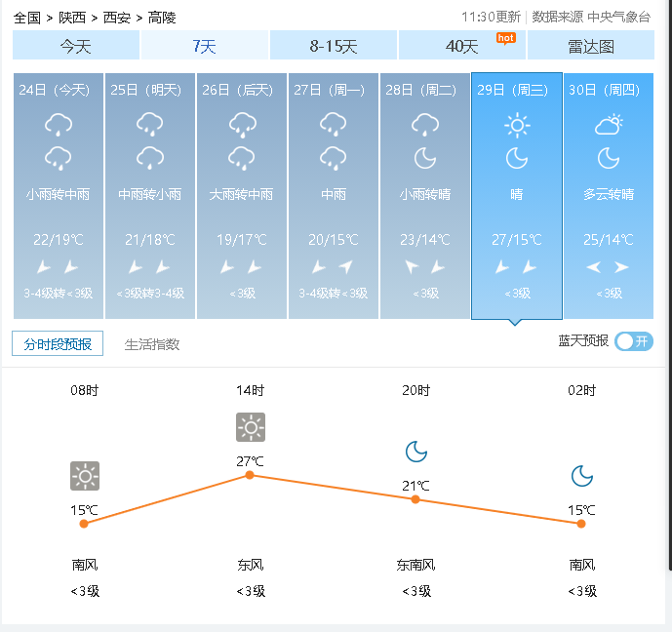
Task: Open the 40天 forecast tab
Action: coord(462,45)
